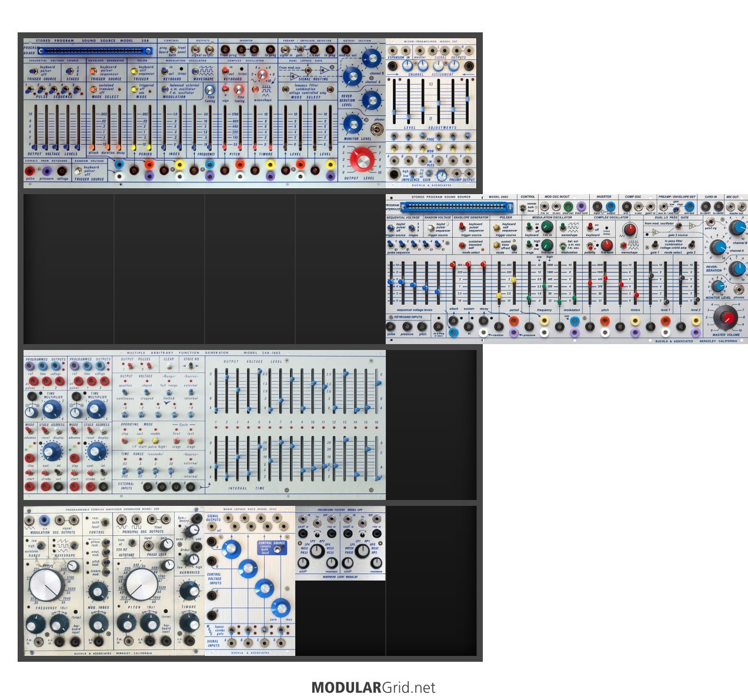Click the blue inverter output jack on Model 208C

[x=610, y=206]
